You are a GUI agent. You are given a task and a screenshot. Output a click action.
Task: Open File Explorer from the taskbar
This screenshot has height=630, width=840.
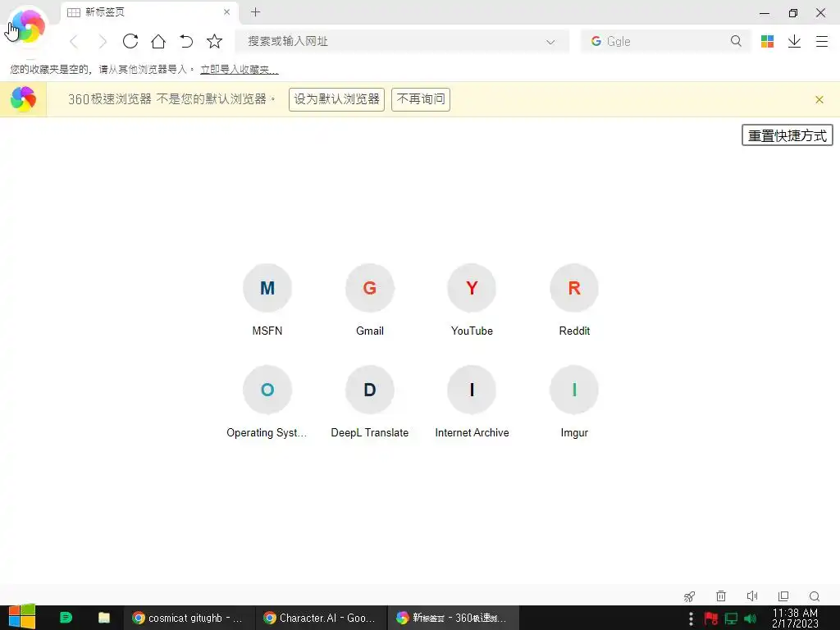coord(104,618)
